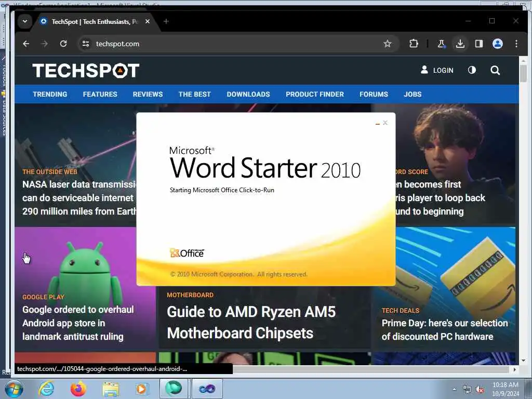
Task: Select the TechSpot tab
Action: (x=92, y=21)
